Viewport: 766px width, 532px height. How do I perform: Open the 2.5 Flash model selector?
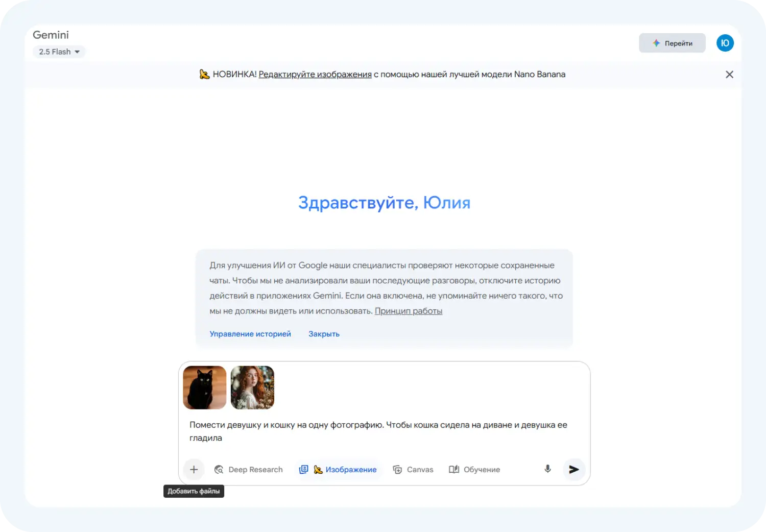coord(55,52)
